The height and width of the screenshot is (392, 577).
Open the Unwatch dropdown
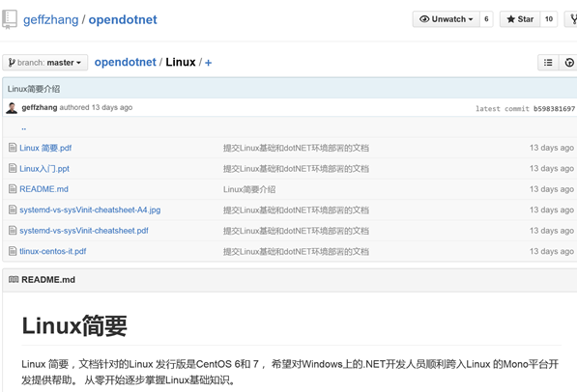(446, 19)
